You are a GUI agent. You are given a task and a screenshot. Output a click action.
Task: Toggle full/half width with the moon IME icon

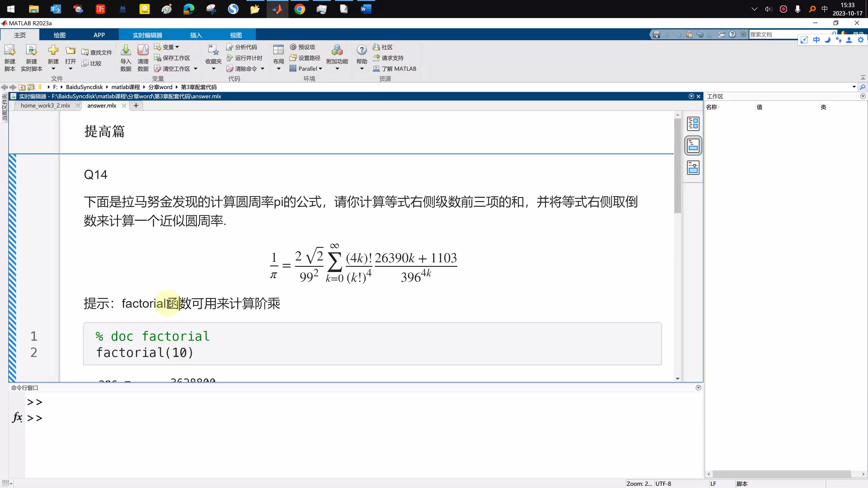point(828,39)
